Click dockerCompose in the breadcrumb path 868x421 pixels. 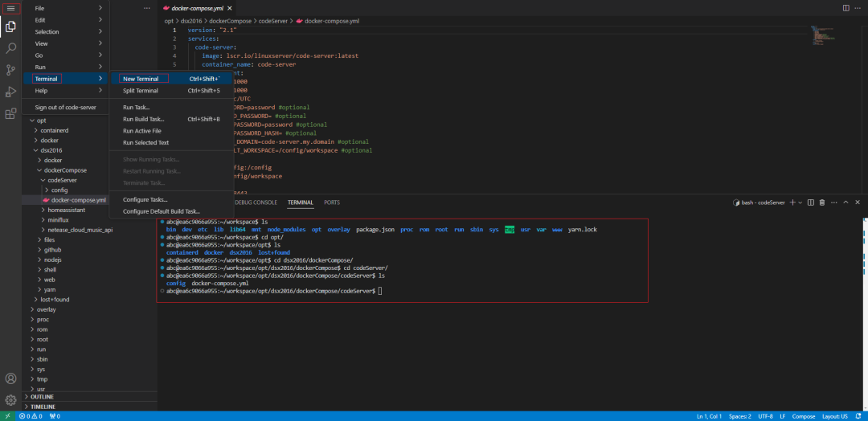pos(231,21)
